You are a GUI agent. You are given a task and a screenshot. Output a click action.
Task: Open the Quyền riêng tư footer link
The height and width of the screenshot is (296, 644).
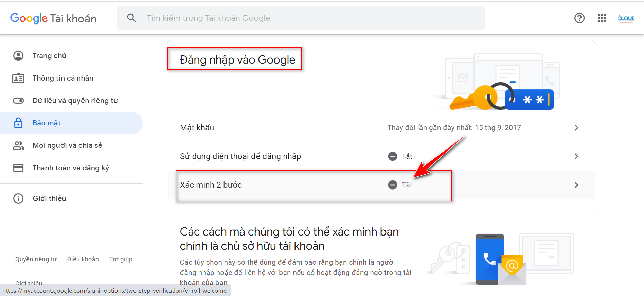[36, 259]
